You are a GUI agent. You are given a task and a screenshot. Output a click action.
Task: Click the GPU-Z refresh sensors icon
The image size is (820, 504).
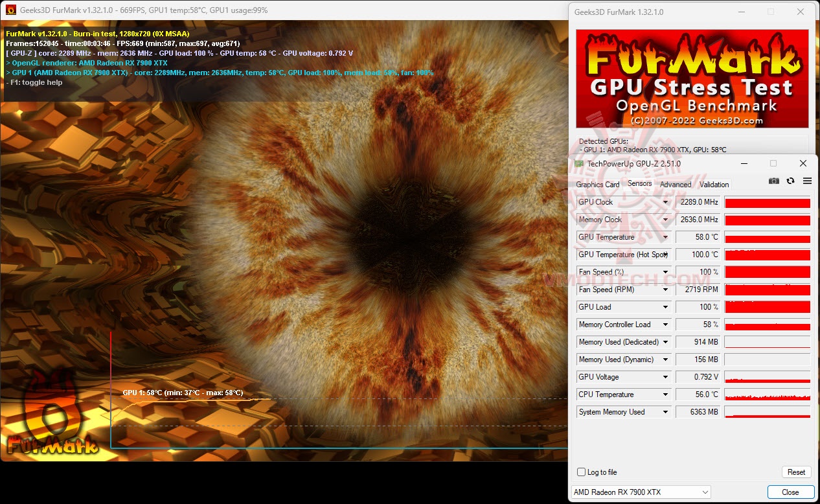click(x=790, y=181)
